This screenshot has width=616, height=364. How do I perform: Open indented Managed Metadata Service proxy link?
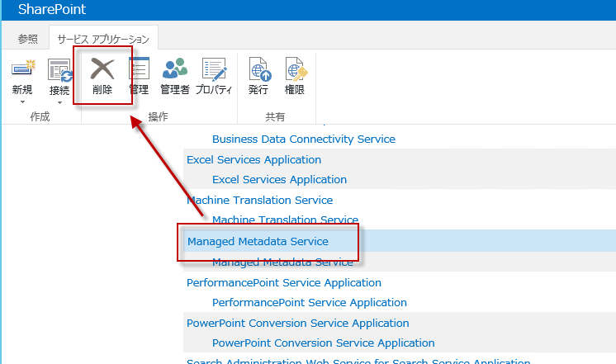(x=282, y=262)
